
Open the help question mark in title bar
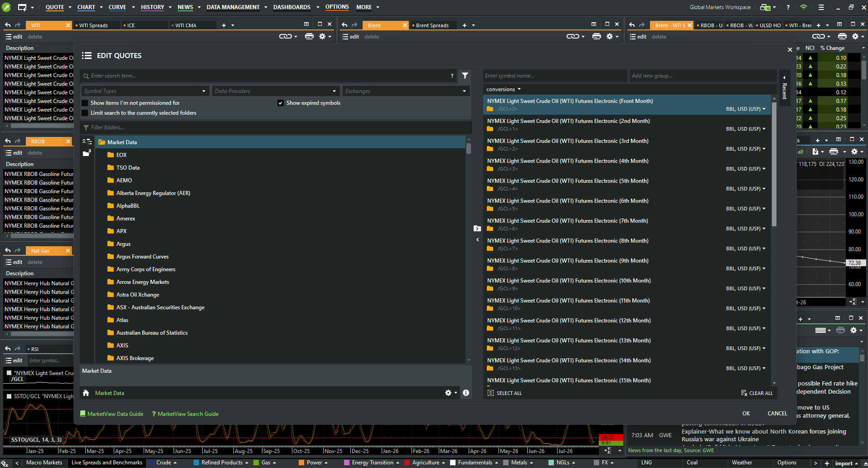(788, 7)
